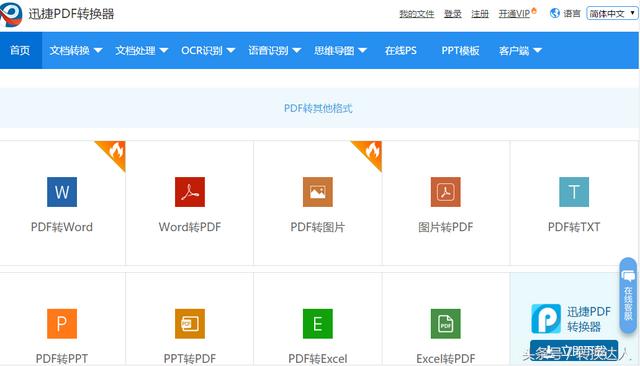The image size is (640, 366).
Task: Click the 图片转PDF text label
Action: [x=446, y=227]
